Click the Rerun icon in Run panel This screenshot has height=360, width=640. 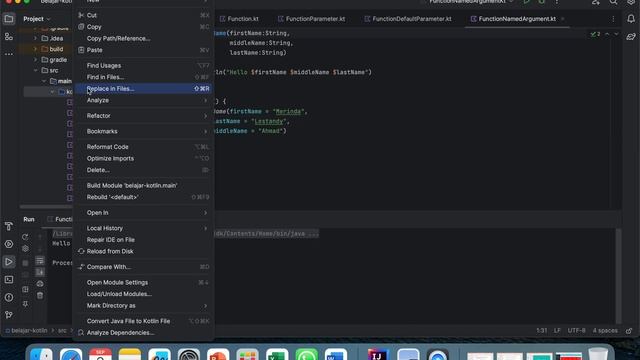click(25, 237)
